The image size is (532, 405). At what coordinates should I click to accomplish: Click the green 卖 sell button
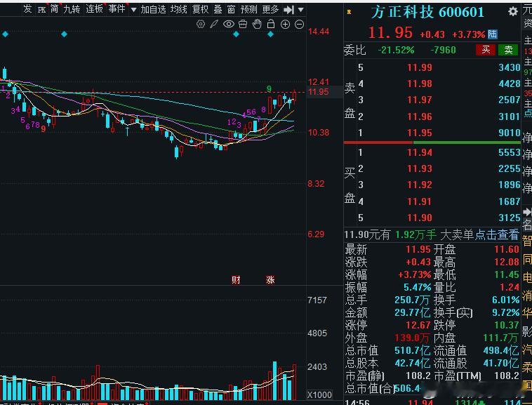508,50
